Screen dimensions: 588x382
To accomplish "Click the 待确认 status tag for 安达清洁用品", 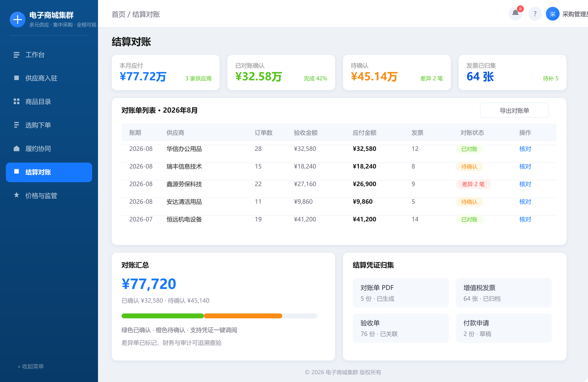I will [469, 202].
